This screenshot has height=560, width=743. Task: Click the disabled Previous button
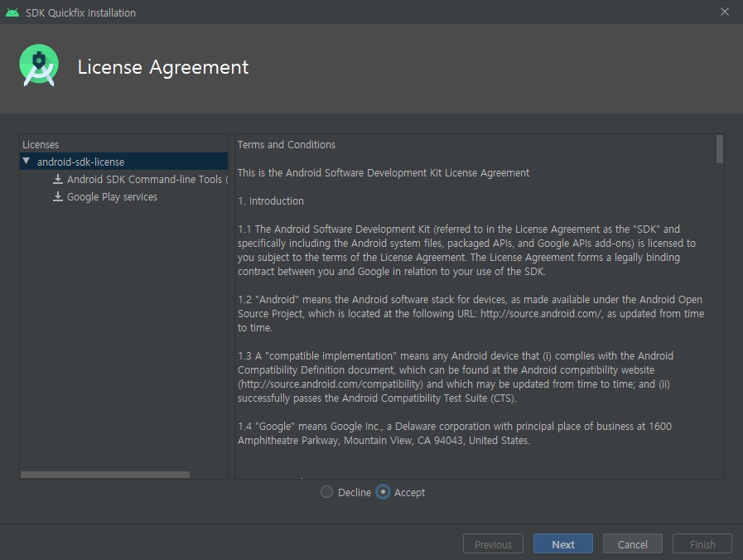(494, 544)
